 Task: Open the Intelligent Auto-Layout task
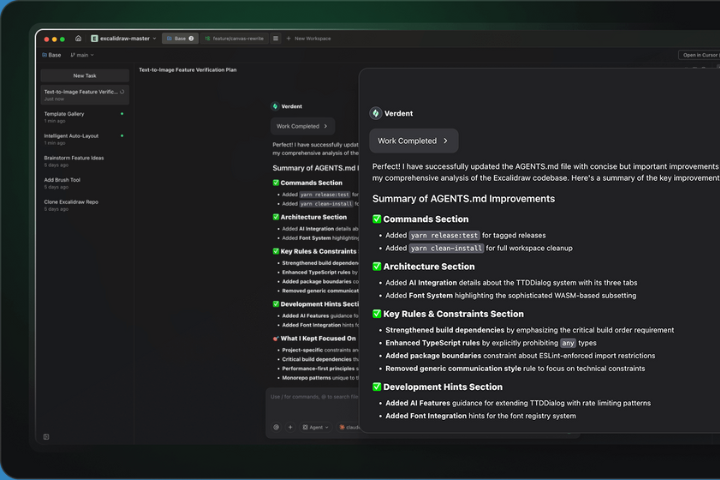coord(85,139)
